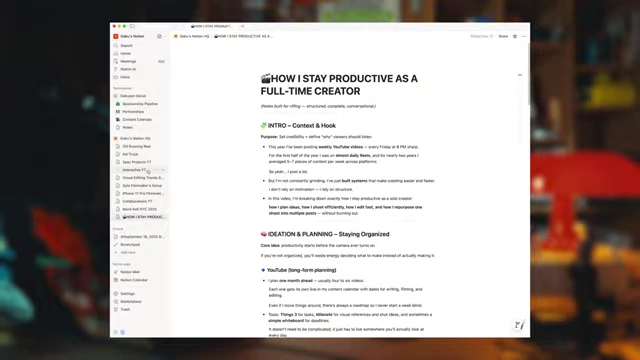Toggle the sidebar panel icon in title bar
Viewport: 640px width, 360px height.
pos(132,26)
